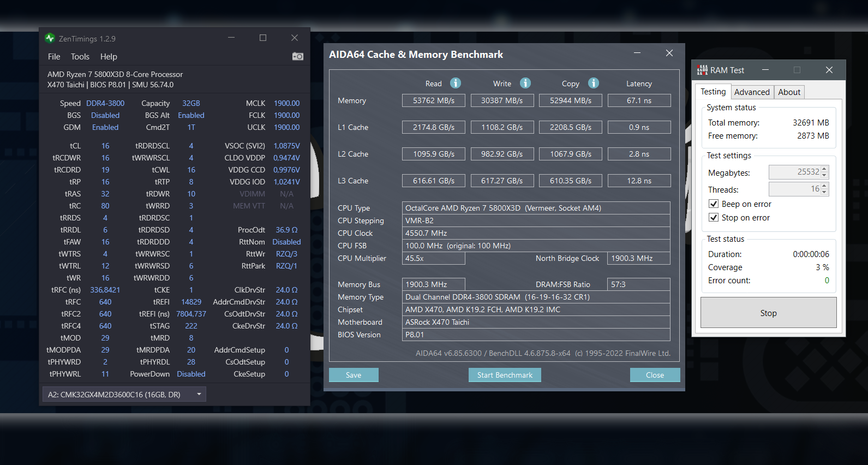This screenshot has width=868, height=465.
Task: Toggle the Stop on error checkbox
Action: pyautogui.click(x=713, y=217)
